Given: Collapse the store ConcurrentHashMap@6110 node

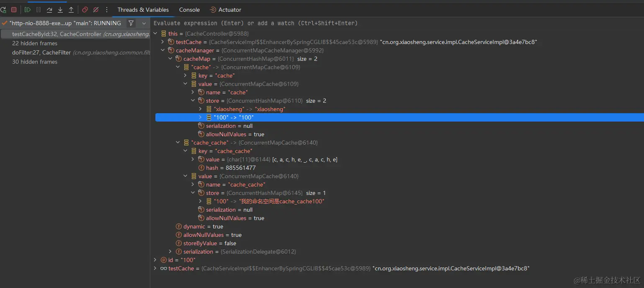Looking at the screenshot, I should [x=193, y=101].
